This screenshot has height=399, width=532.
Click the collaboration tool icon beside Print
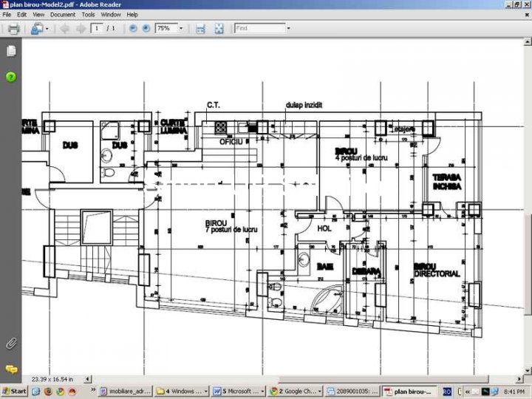click(36, 29)
